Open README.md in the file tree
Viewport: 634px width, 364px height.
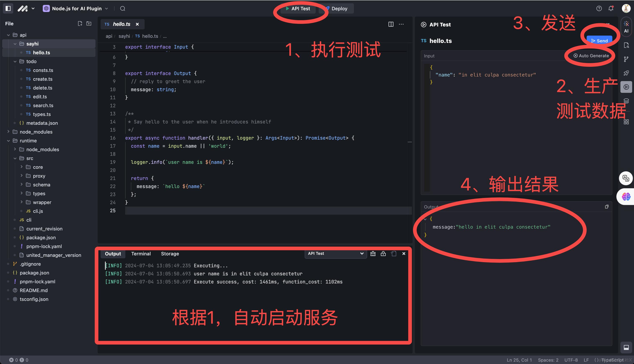point(34,290)
